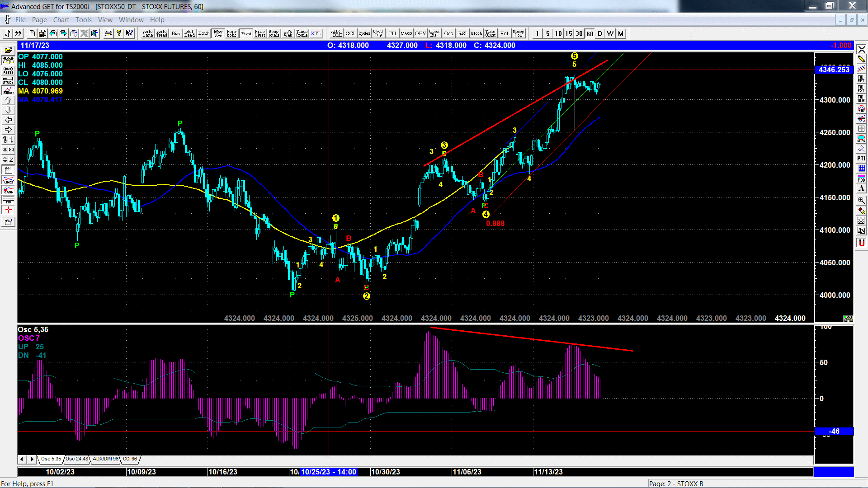Image resolution: width=868 pixels, height=488 pixels.
Task: Add the OBV indicator
Action: (x=420, y=33)
